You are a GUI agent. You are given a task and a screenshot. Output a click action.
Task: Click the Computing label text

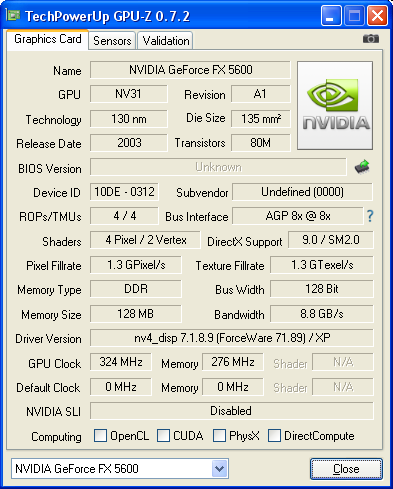56,437
